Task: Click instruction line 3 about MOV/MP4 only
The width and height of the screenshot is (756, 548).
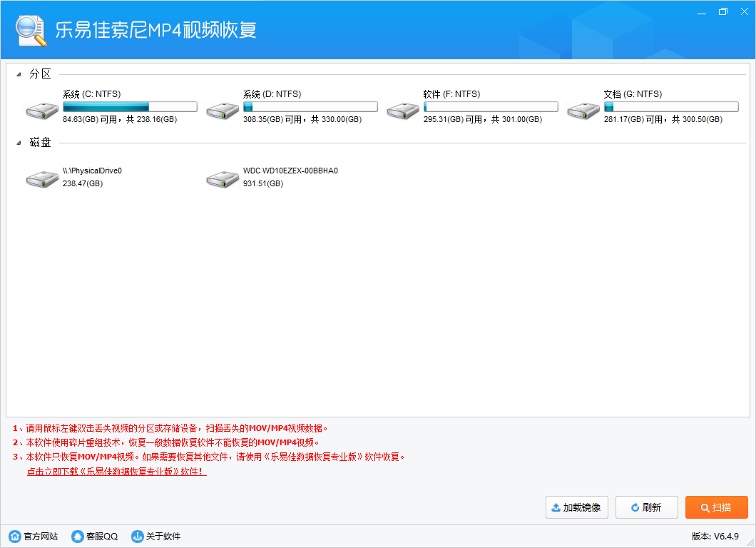Action: pos(209,457)
